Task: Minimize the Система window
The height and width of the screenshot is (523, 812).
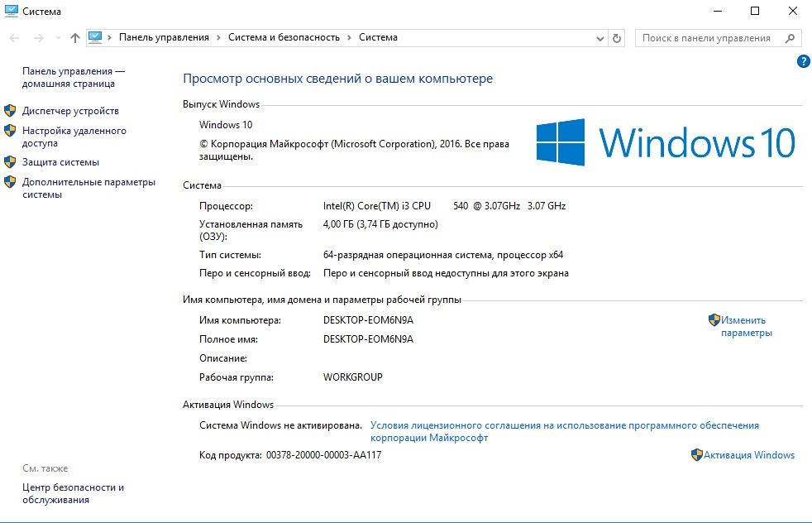Action: click(718, 11)
